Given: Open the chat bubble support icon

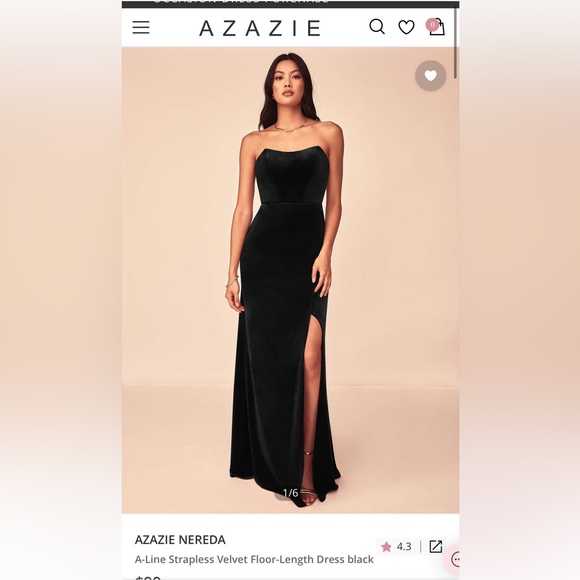Looking at the screenshot, I should (x=454, y=559).
